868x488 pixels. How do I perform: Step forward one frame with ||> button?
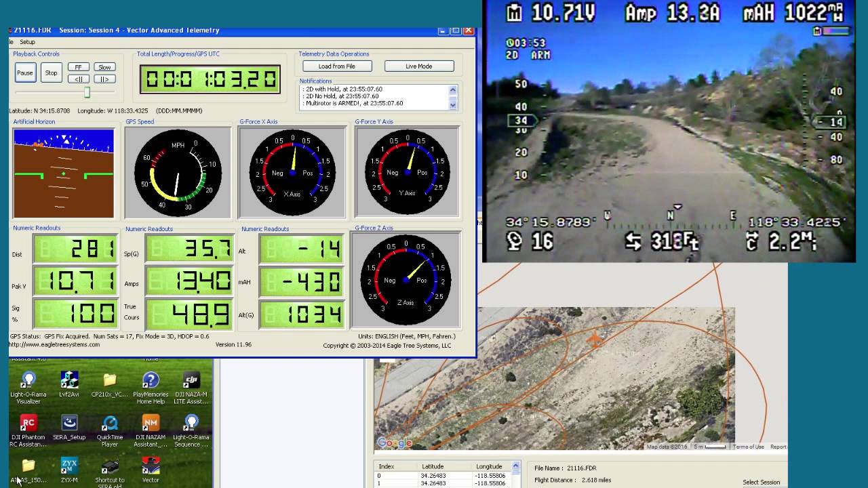[104, 79]
